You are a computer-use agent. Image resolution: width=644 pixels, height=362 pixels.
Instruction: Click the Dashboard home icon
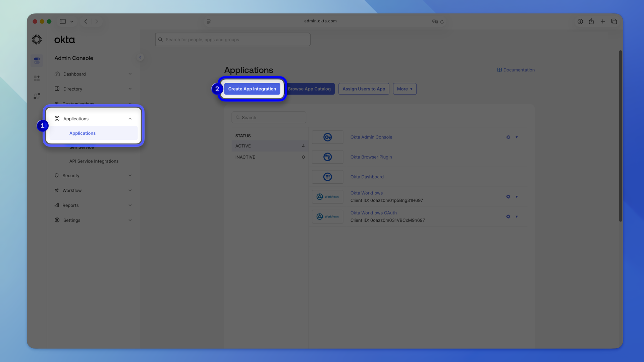pyautogui.click(x=57, y=74)
